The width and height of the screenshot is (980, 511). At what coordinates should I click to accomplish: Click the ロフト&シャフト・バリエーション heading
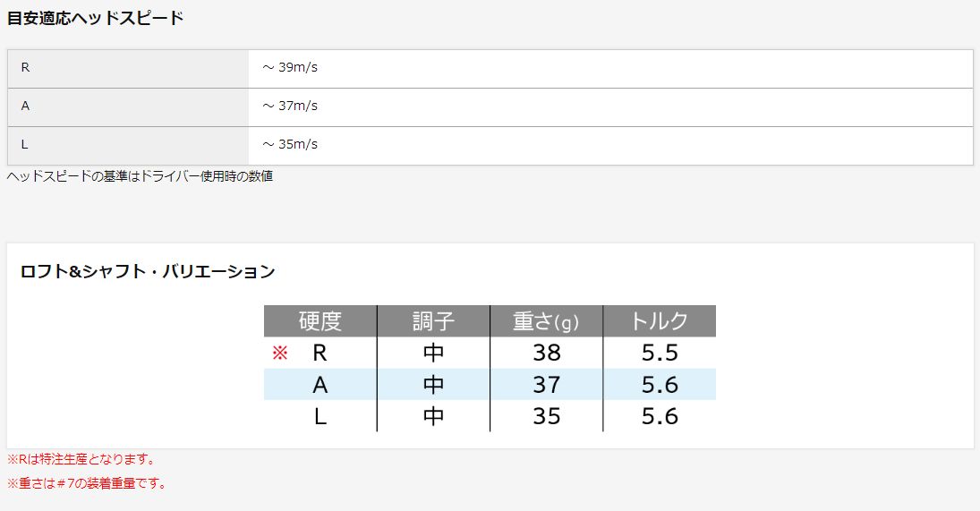coord(147,271)
